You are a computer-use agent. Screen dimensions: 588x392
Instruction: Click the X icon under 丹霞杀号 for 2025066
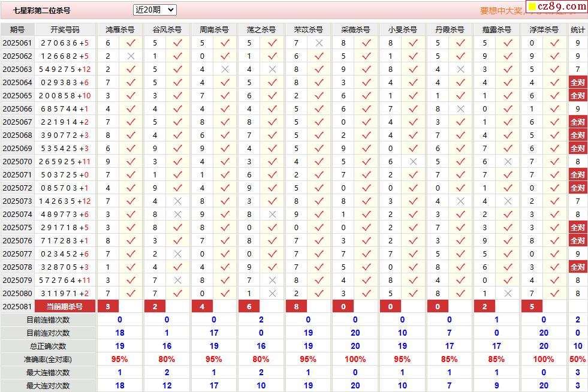[x=460, y=108]
